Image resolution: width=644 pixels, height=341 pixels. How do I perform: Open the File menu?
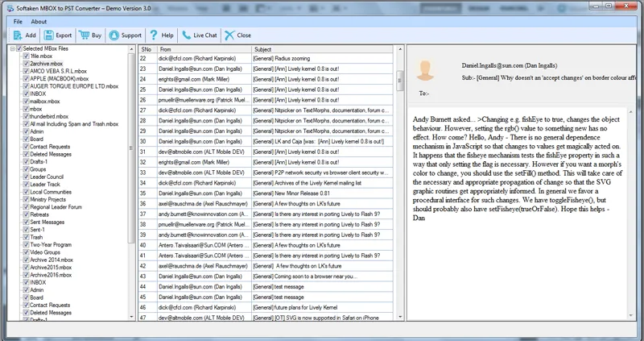point(18,22)
